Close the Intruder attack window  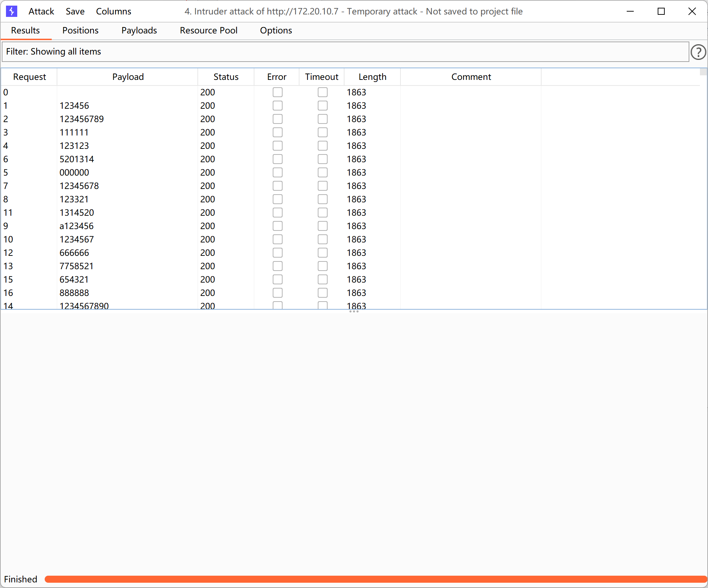pos(692,11)
